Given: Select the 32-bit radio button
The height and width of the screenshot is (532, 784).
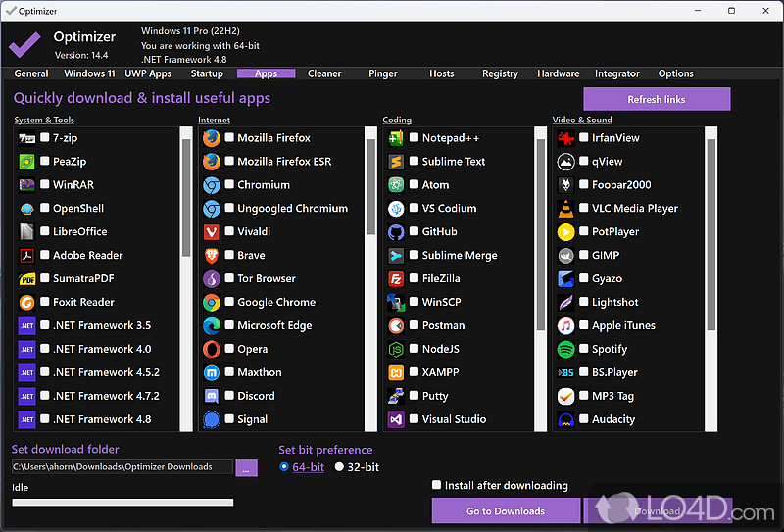Looking at the screenshot, I should 339,466.
